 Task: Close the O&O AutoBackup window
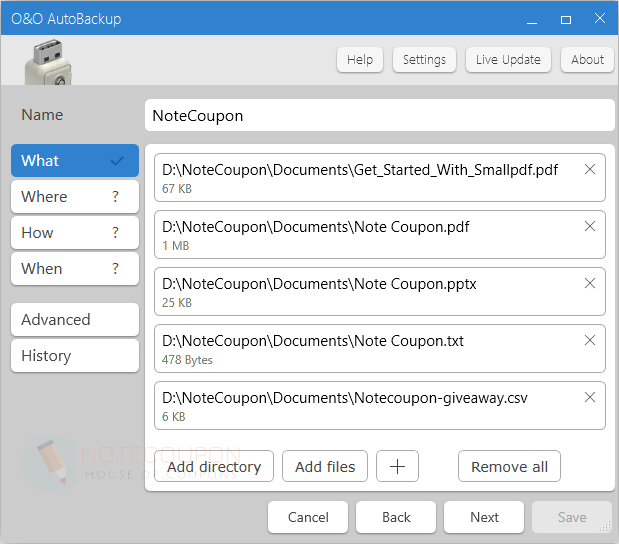pyautogui.click(x=600, y=18)
